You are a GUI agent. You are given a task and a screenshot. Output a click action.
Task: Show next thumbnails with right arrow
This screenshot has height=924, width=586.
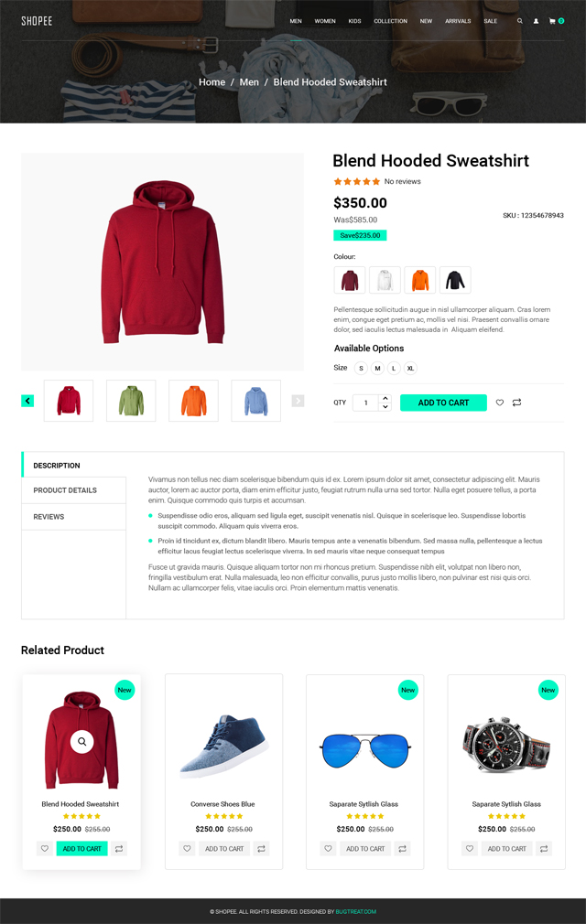298,401
